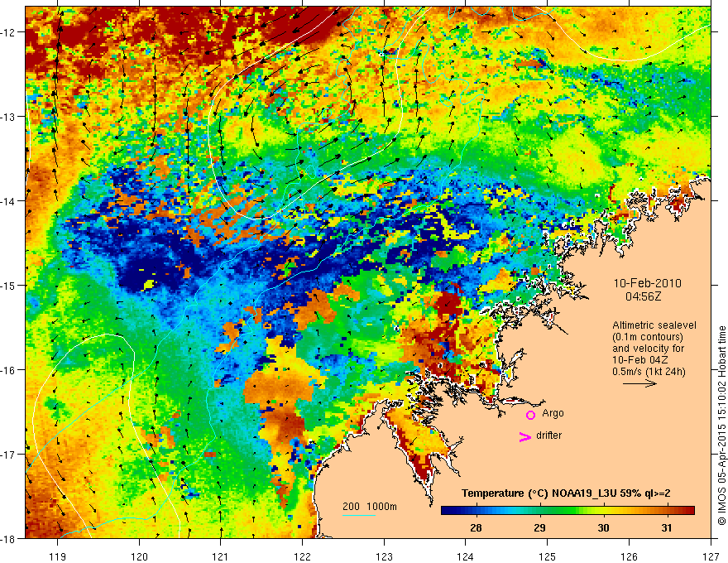Click the 'Argo' legend label
Image resolution: width=728 pixels, height=563 pixels.
tap(553, 413)
